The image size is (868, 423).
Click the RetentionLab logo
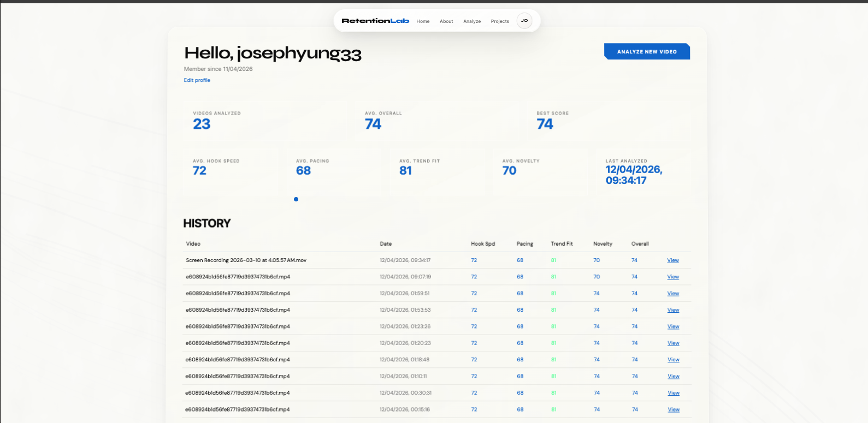point(375,21)
